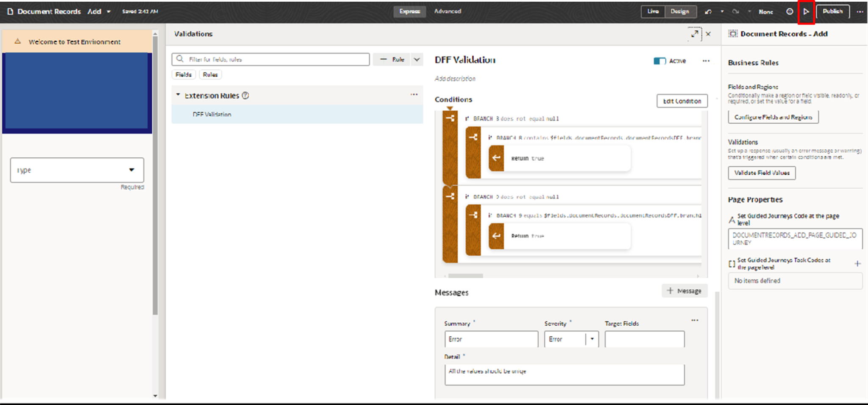Click the Undo icon in the toolbar
Screen dimensions: 868x405
[708, 11]
